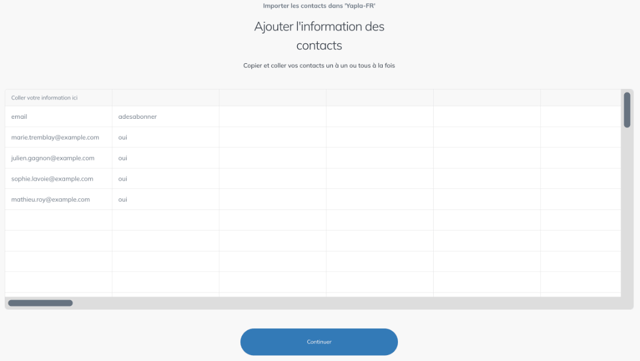Viewport: 640px width, 361px height.
Task: Select the 'oui' cell in sophie.lavoie row
Action: click(166, 179)
